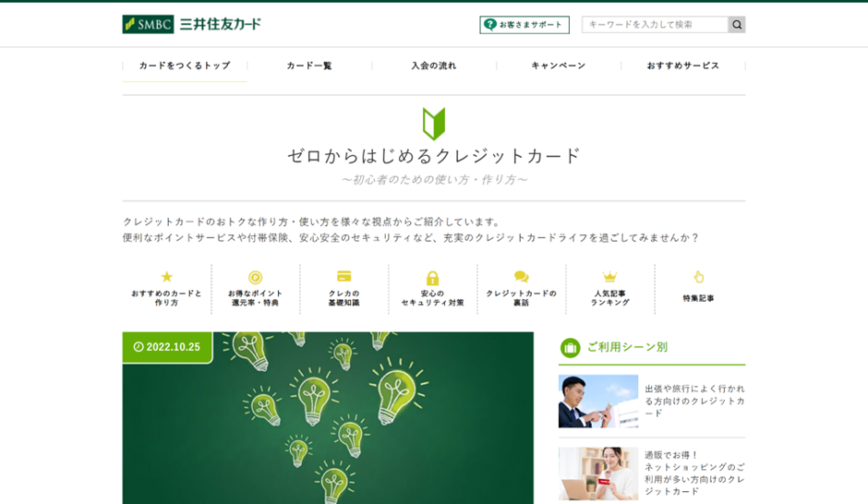Open the 出張や旅行によく行かれる方向け card link
The width and height of the screenshot is (868, 504).
(693, 401)
